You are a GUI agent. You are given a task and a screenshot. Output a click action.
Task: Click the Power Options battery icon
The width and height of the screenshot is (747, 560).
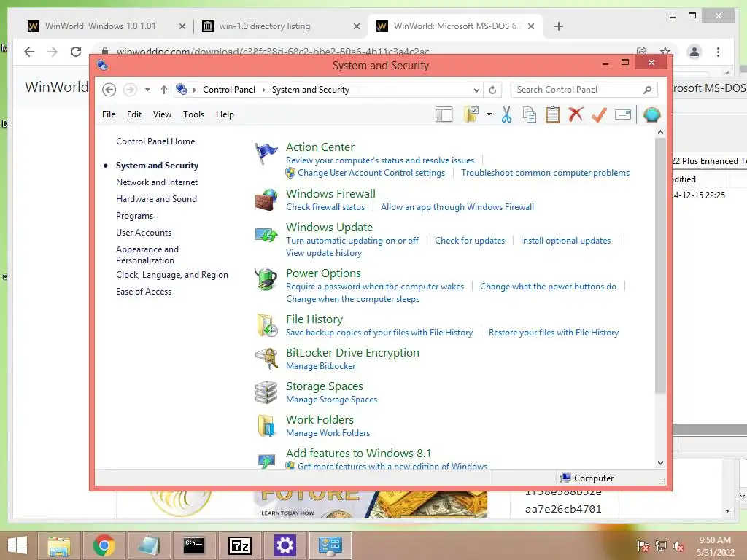[x=266, y=279]
